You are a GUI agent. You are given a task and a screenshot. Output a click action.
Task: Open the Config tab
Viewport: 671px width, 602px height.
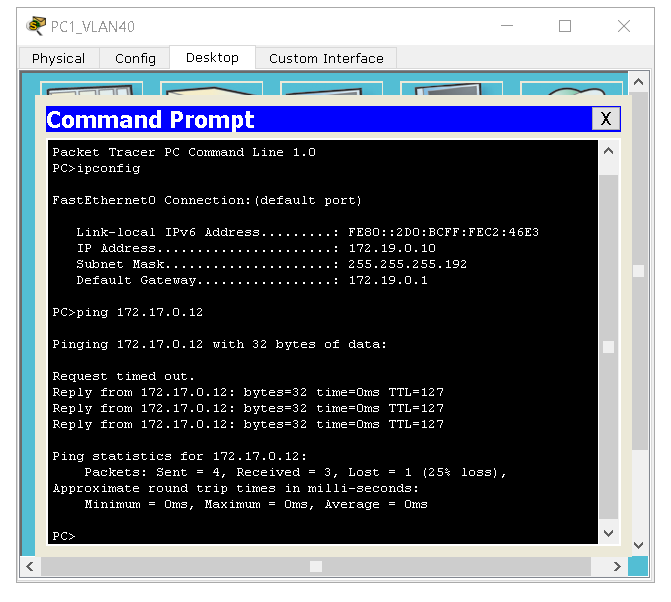pos(135,58)
